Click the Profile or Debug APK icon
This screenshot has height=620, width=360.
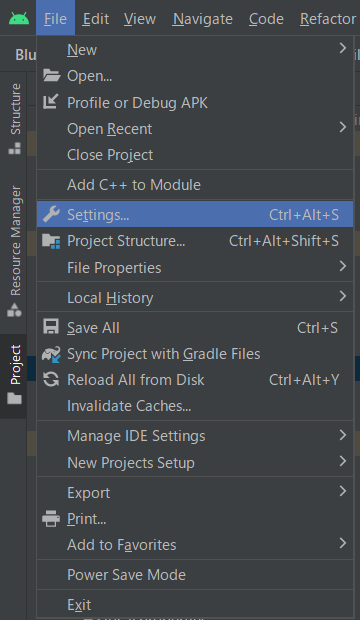[x=51, y=102]
